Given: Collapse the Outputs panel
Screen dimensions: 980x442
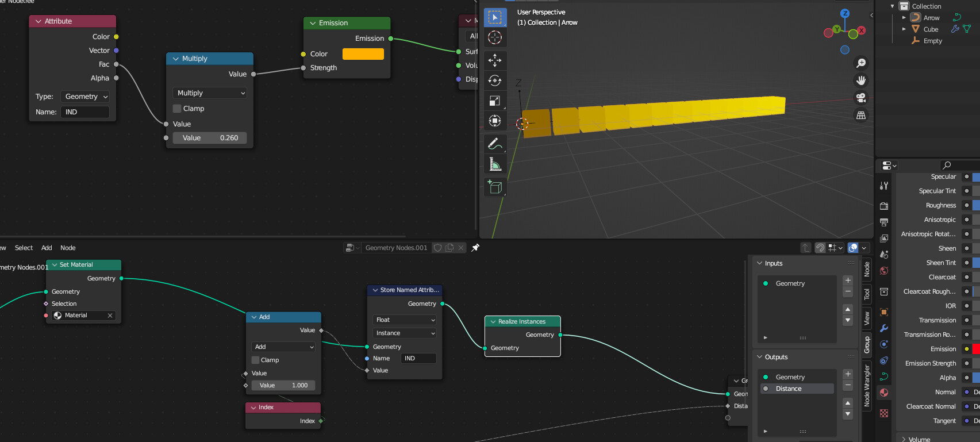Looking at the screenshot, I should [760, 357].
